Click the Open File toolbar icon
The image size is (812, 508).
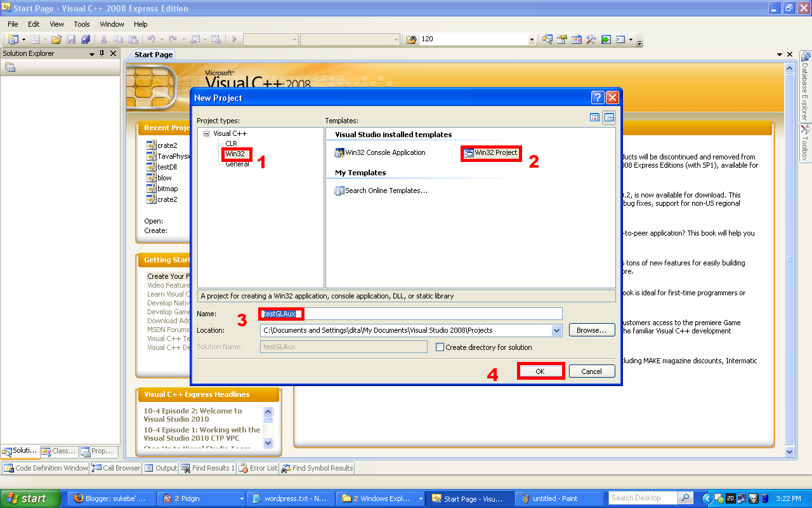pyautogui.click(x=56, y=39)
